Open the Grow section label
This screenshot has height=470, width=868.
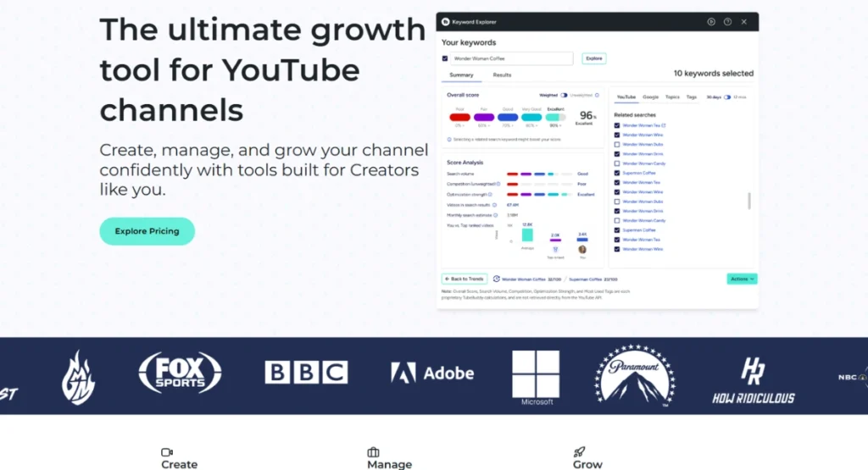tap(587, 464)
